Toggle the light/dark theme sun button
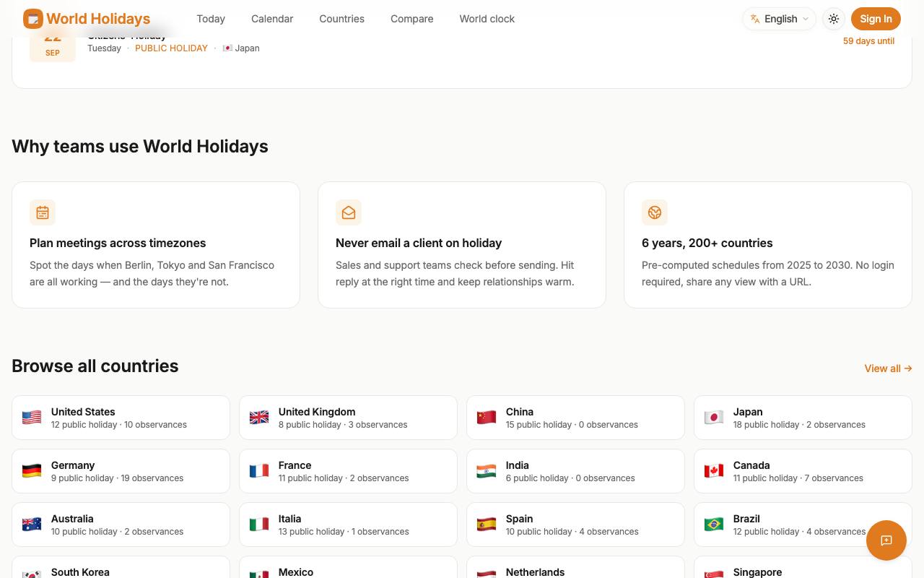The width and height of the screenshot is (924, 578). 834,19
